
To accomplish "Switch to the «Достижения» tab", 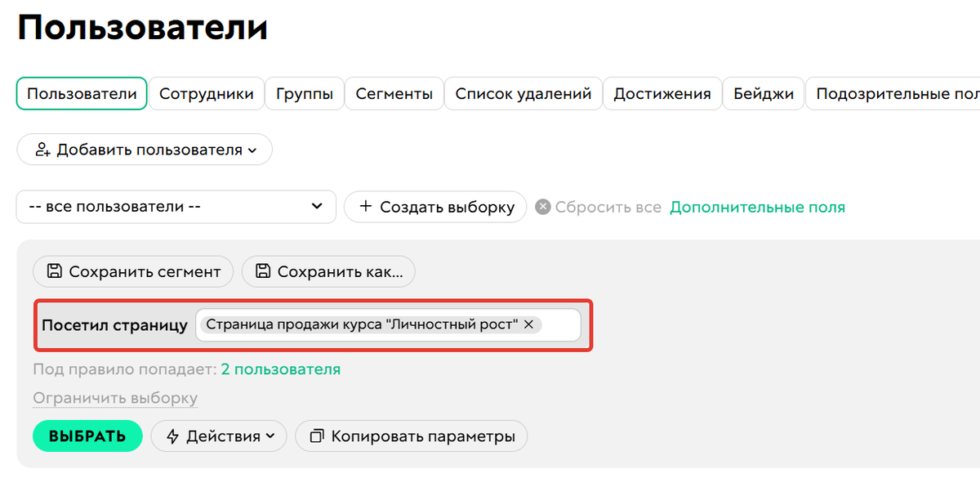I will [661, 93].
